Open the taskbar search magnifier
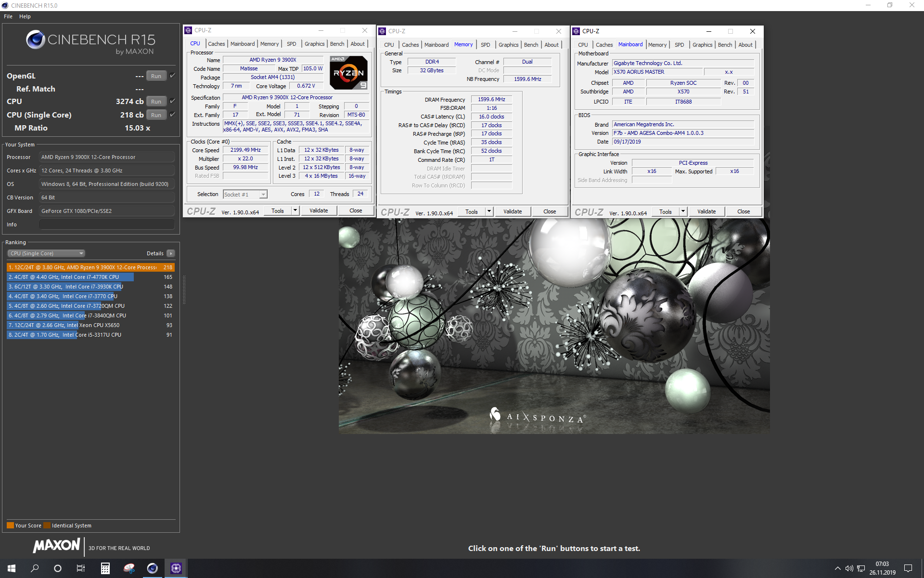The height and width of the screenshot is (578, 924). tap(35, 568)
